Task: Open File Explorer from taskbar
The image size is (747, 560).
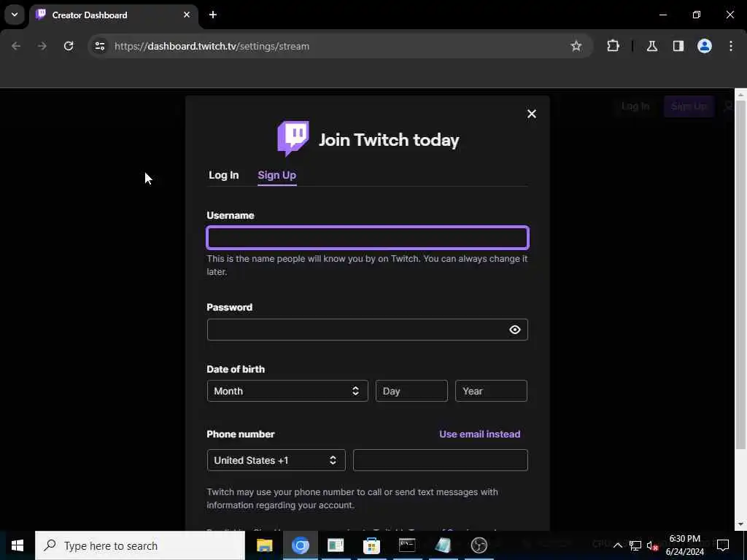Action: click(x=264, y=545)
